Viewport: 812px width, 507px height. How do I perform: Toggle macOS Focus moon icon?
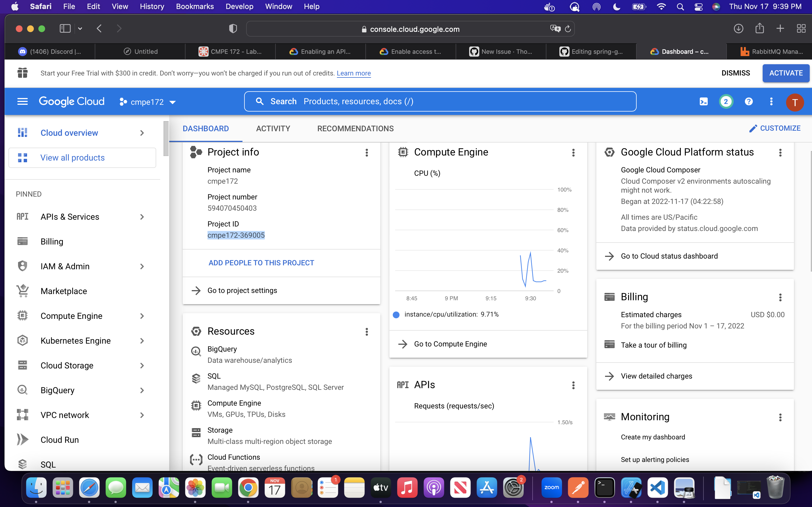pyautogui.click(x=616, y=7)
